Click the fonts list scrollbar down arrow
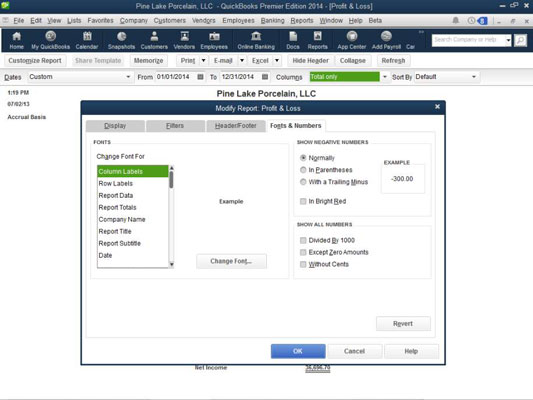This screenshot has height=400, width=533. pos(172,264)
